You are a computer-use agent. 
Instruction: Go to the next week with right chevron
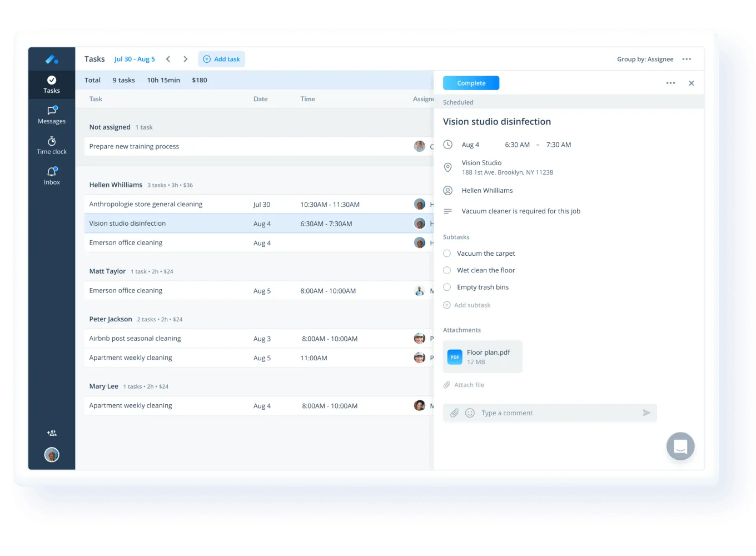pos(186,59)
